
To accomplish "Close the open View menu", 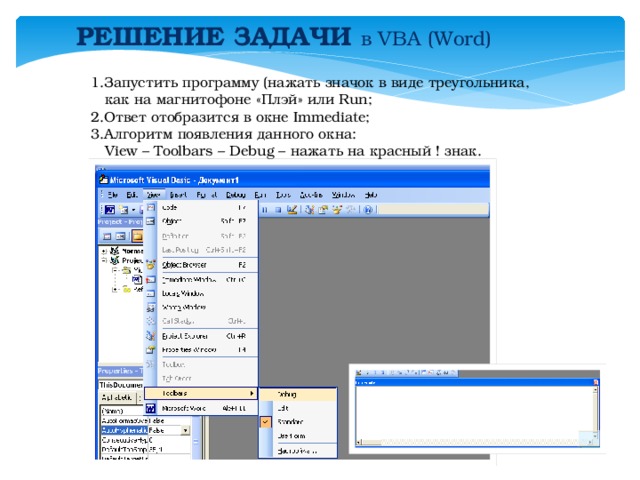I will 153,195.
